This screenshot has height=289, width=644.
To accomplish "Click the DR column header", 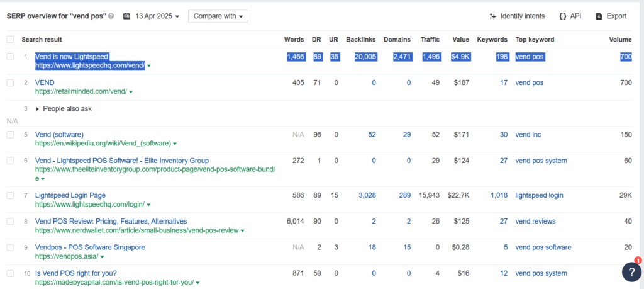I will (316, 40).
